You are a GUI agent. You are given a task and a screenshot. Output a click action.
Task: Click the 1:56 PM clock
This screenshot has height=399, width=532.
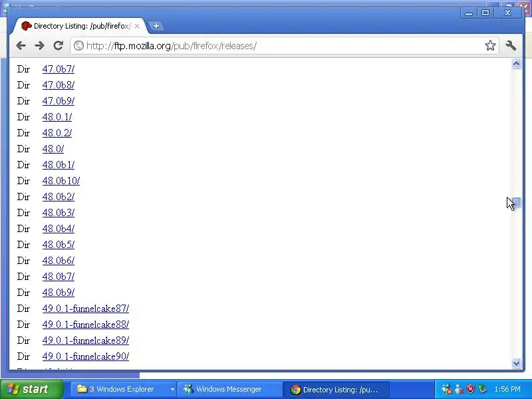pos(507,389)
